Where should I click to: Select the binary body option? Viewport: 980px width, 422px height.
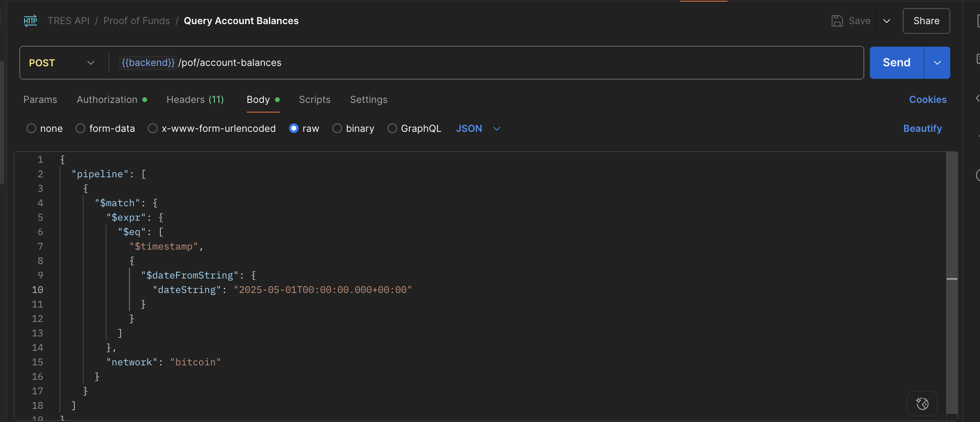coord(337,129)
